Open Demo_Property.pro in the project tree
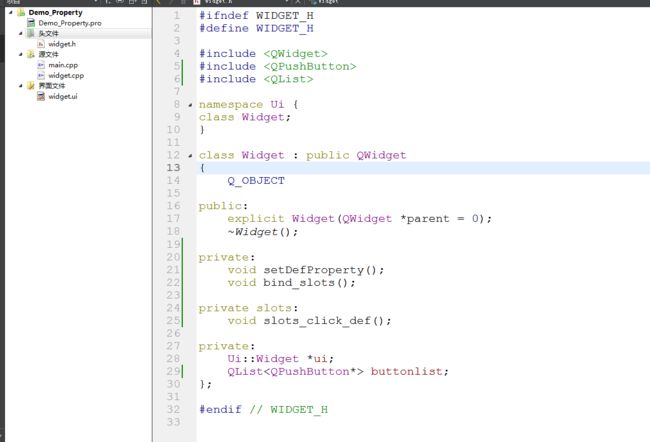The height and width of the screenshot is (442, 650). pos(70,23)
